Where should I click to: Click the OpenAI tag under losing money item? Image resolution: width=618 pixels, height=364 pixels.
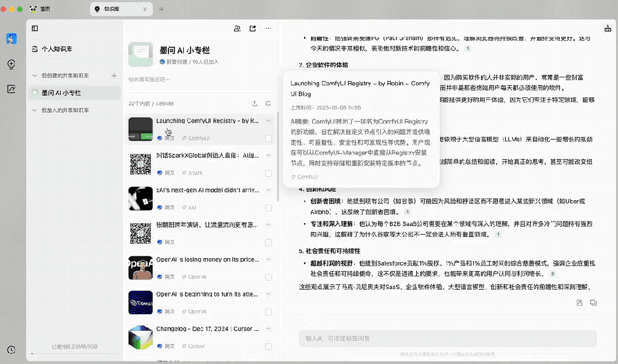click(x=194, y=277)
